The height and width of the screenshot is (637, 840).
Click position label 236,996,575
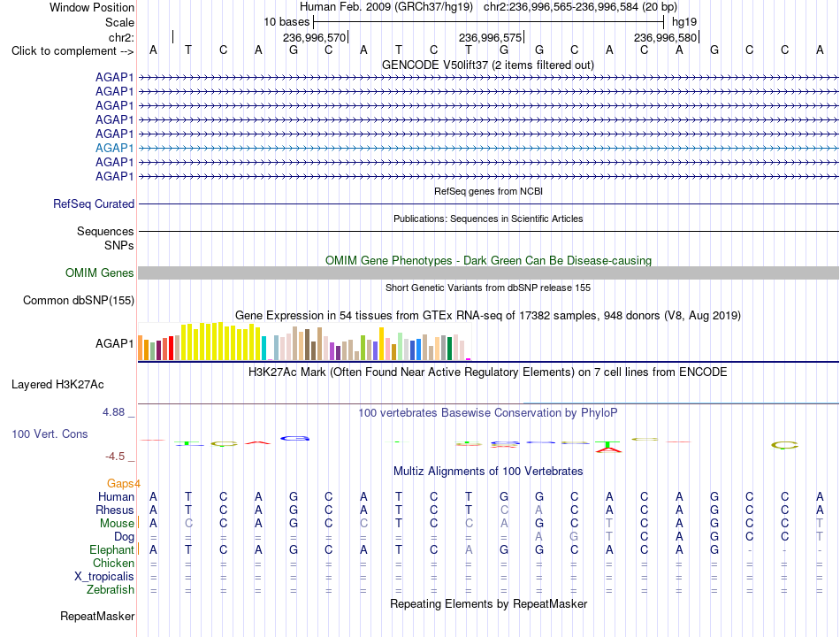[490, 37]
